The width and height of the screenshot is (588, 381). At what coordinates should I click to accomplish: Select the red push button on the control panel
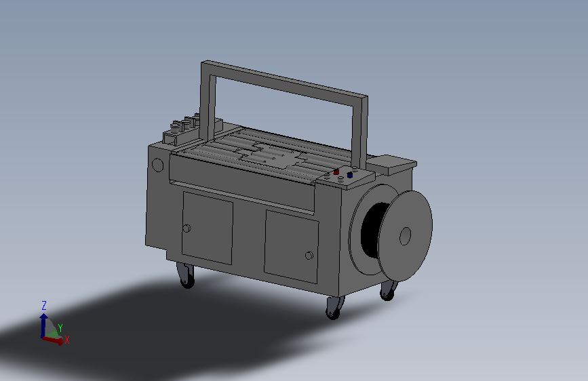(x=336, y=172)
